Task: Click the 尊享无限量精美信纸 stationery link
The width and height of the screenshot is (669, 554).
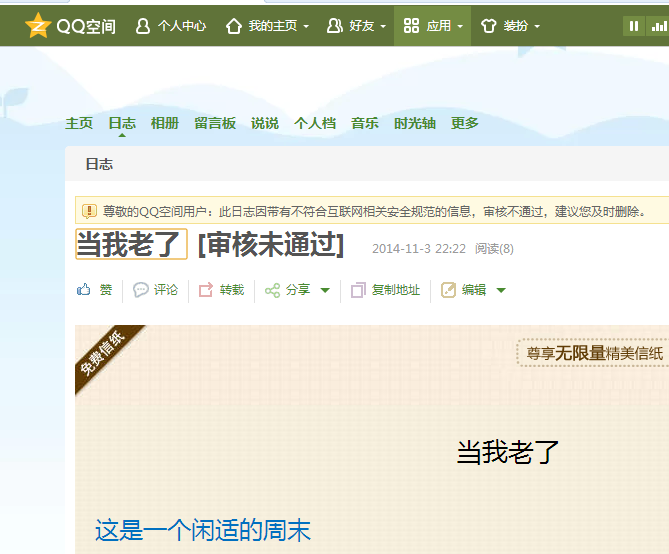Action: tap(594, 353)
